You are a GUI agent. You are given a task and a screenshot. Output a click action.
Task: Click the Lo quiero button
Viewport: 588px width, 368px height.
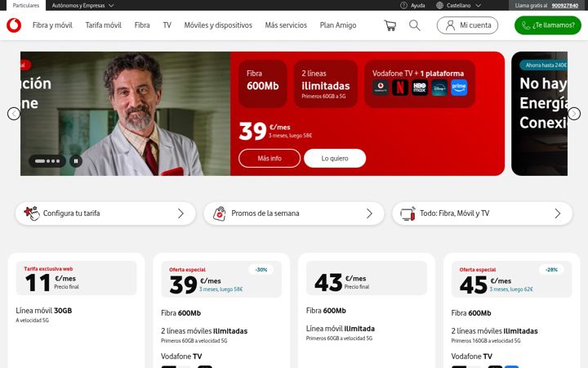335,158
